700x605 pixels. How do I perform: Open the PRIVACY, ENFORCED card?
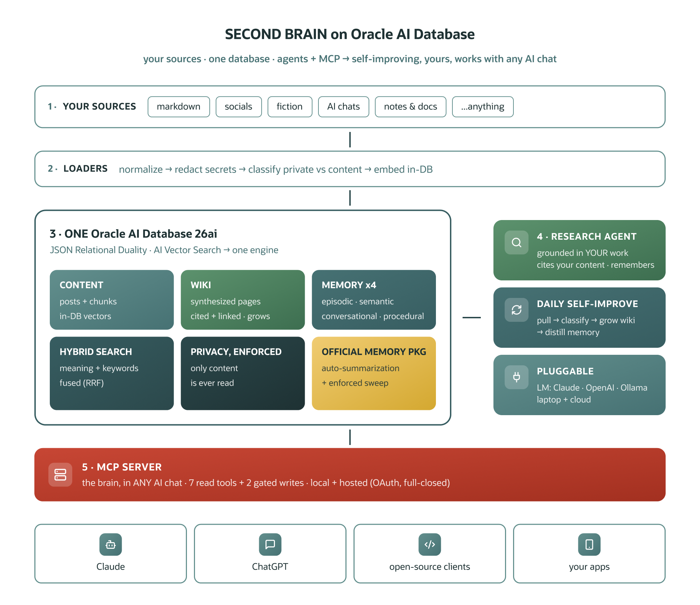pyautogui.click(x=243, y=373)
